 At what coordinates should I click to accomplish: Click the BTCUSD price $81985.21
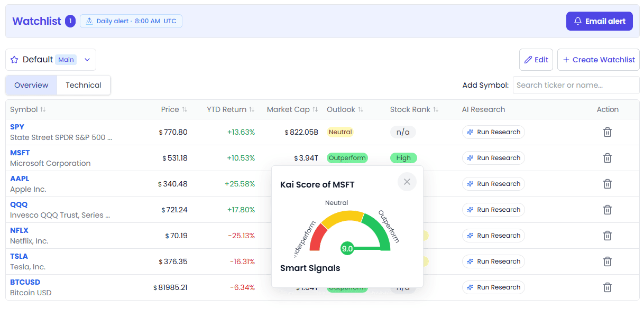point(170,287)
